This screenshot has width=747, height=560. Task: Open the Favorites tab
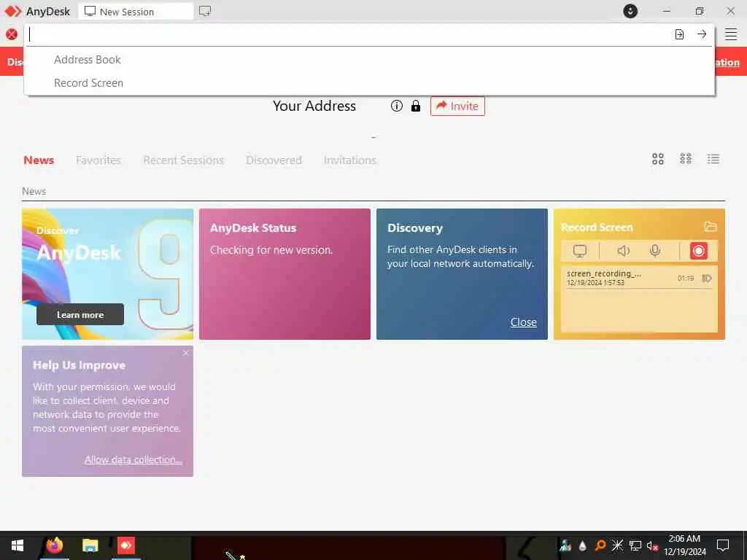[98, 160]
